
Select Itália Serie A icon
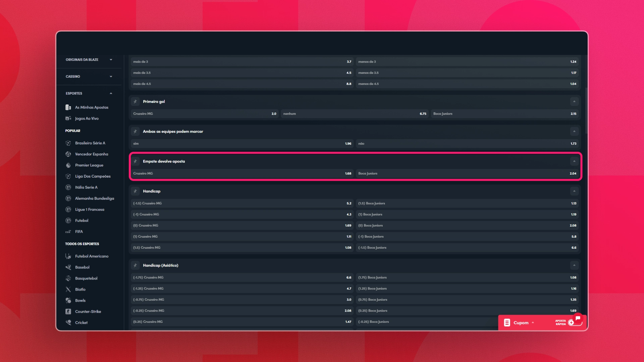coord(68,187)
